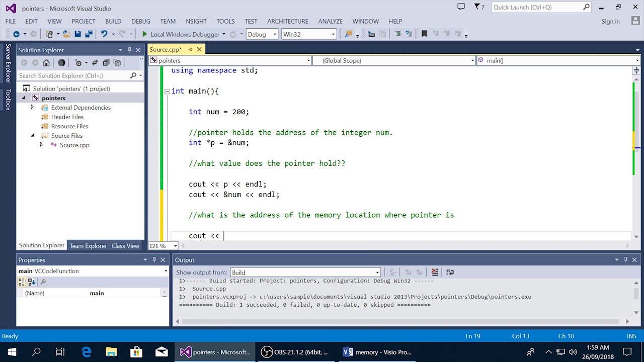Viewport: 644px width, 362px height.
Task: Click the Search Solution Explorer field
Action: point(73,75)
